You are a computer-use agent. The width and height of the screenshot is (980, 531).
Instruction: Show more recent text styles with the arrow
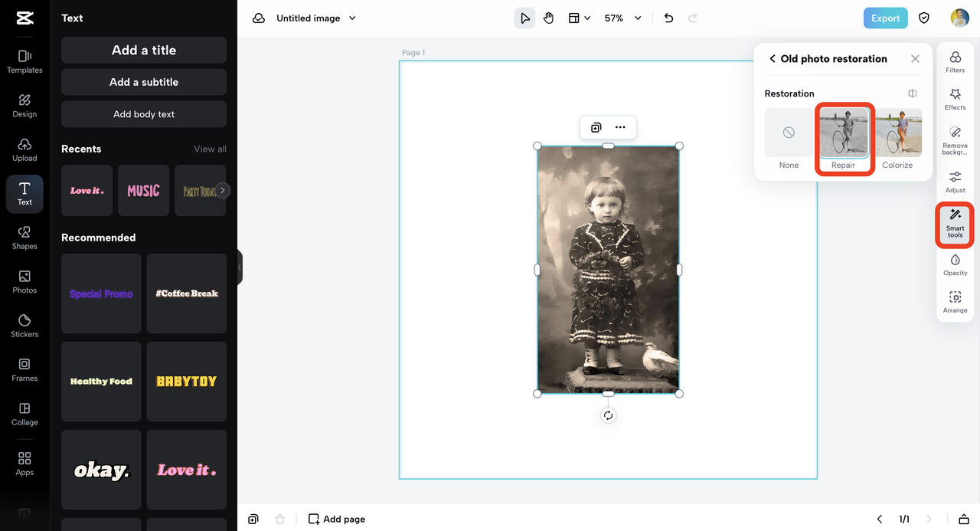click(222, 190)
